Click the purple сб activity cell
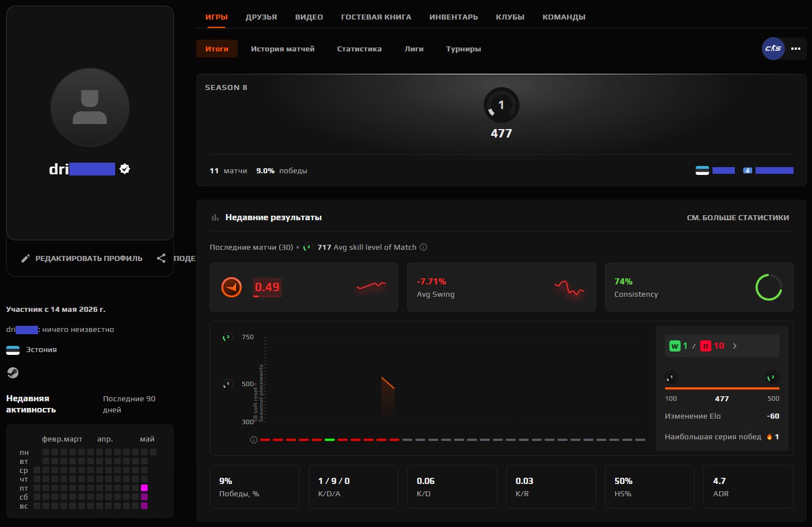The width and height of the screenshot is (812, 527). [x=144, y=497]
